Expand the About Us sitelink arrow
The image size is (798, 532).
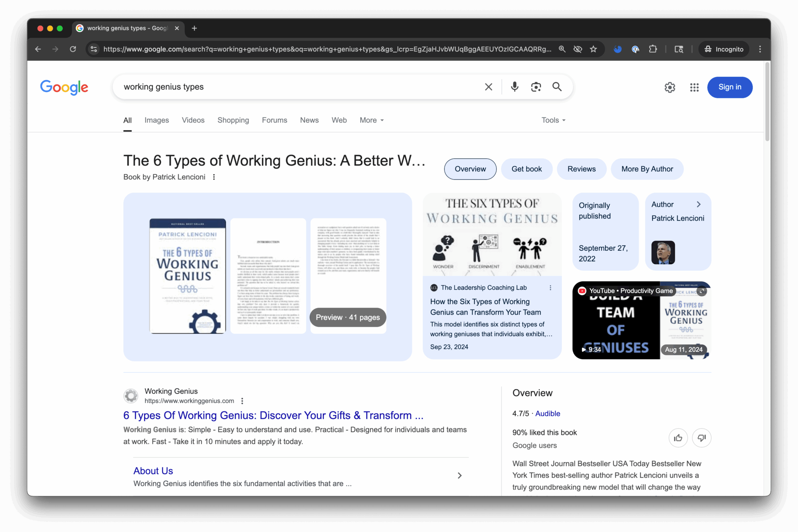tap(459, 476)
